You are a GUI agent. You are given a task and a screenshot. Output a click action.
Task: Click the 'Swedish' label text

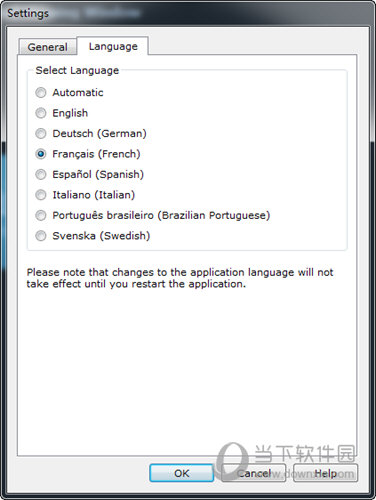tap(125, 236)
